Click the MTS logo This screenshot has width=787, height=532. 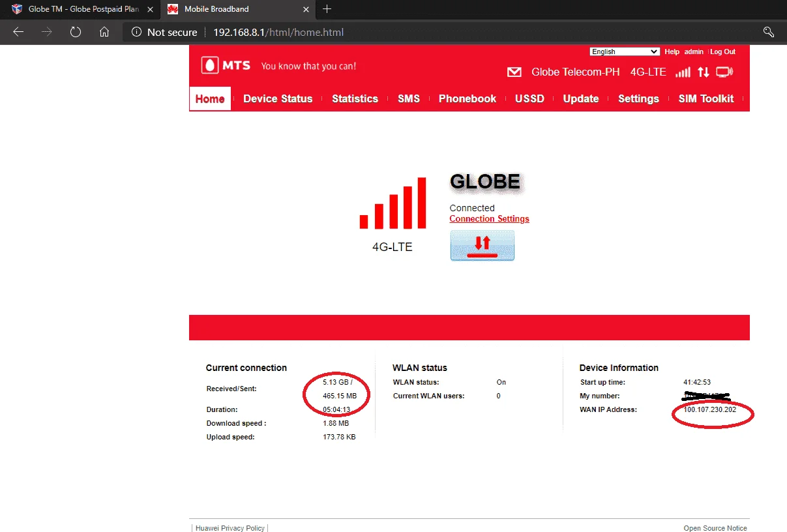point(226,65)
